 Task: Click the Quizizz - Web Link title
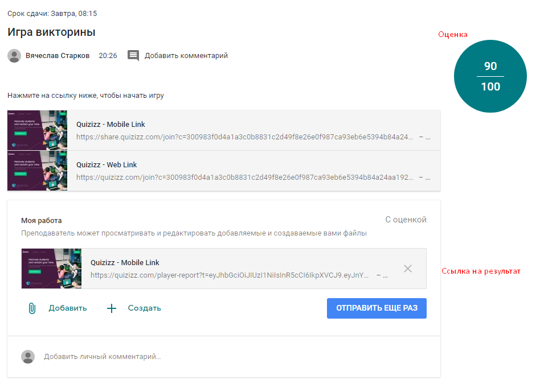pyautogui.click(x=107, y=164)
